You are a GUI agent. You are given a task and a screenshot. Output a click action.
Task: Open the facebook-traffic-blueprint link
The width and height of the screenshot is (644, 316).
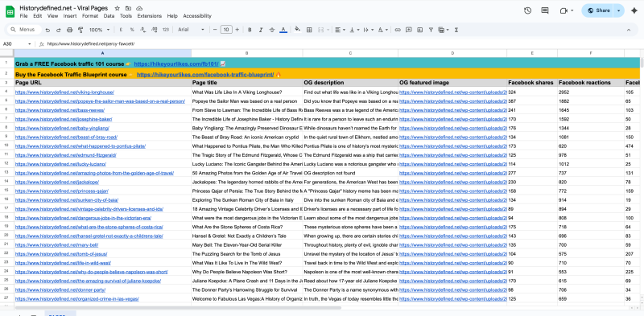click(x=205, y=75)
